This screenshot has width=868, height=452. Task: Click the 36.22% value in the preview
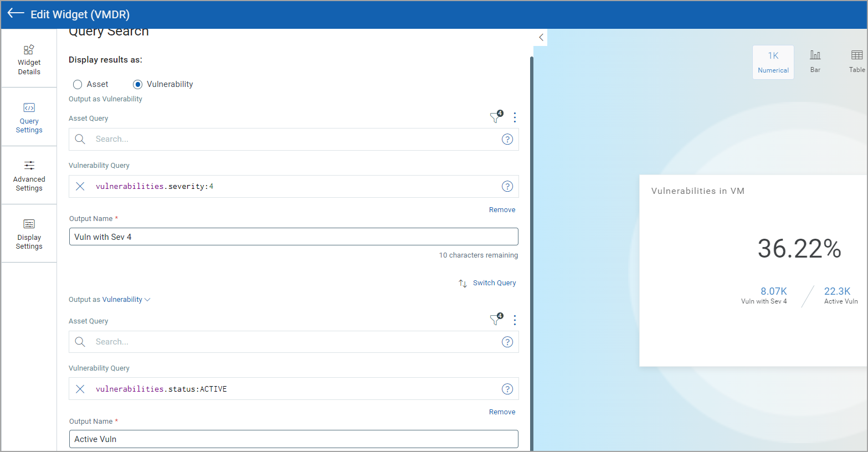799,248
